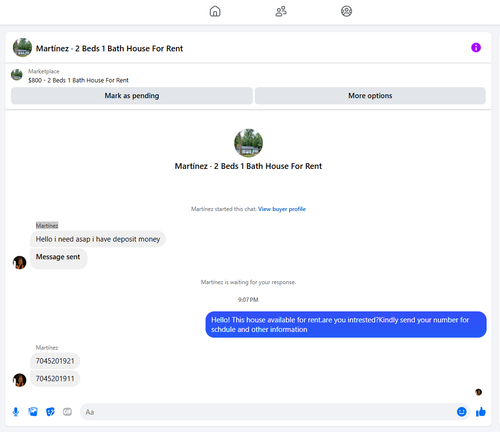This screenshot has width=500, height=432.
Task: Open the Friends icon in top navigation
Action: [x=281, y=11]
